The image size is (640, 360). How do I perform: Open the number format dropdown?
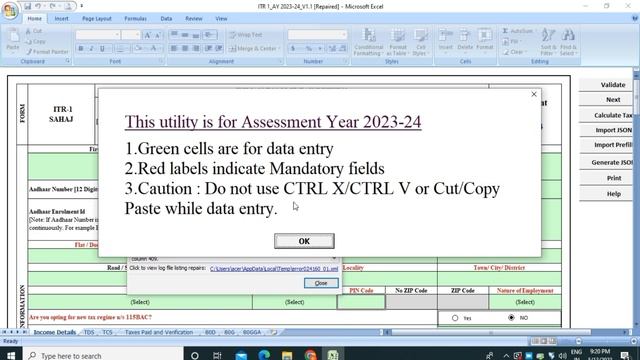(x=344, y=35)
